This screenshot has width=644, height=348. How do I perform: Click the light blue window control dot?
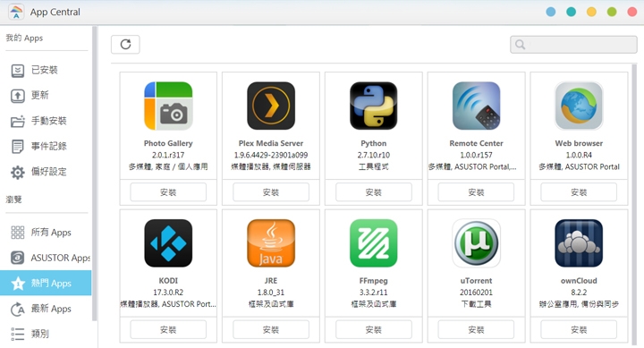(x=551, y=12)
